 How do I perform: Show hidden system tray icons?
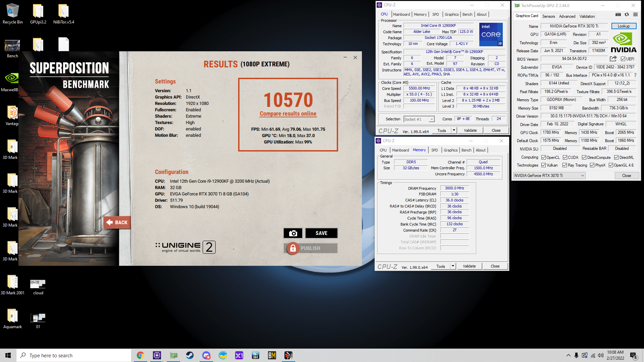click(568, 355)
